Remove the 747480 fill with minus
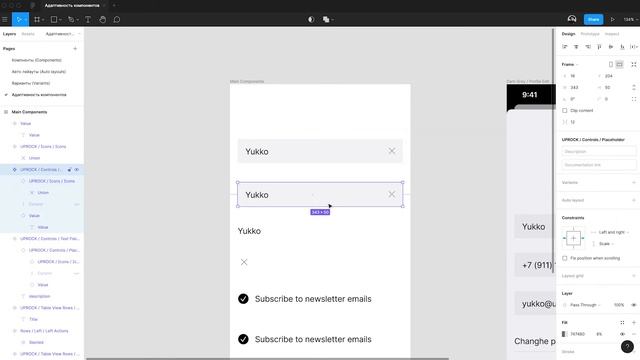Screen dimensions: 640x360 click(x=633, y=334)
